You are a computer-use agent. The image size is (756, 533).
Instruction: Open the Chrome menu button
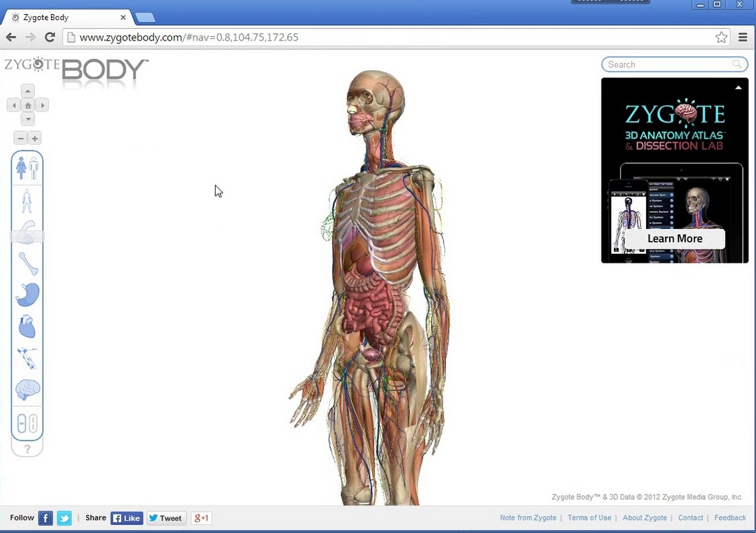pyautogui.click(x=743, y=37)
